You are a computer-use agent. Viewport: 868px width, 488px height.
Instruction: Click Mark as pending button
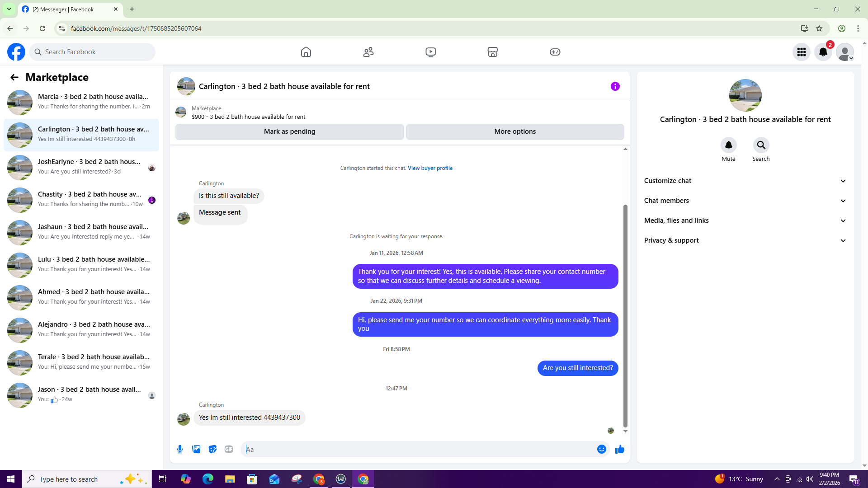290,131
